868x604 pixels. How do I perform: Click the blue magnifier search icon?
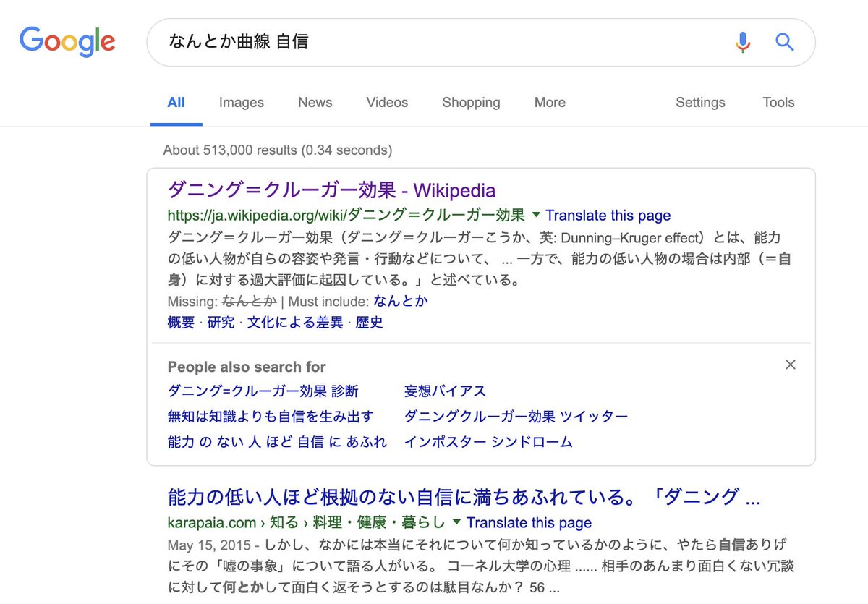click(x=785, y=42)
